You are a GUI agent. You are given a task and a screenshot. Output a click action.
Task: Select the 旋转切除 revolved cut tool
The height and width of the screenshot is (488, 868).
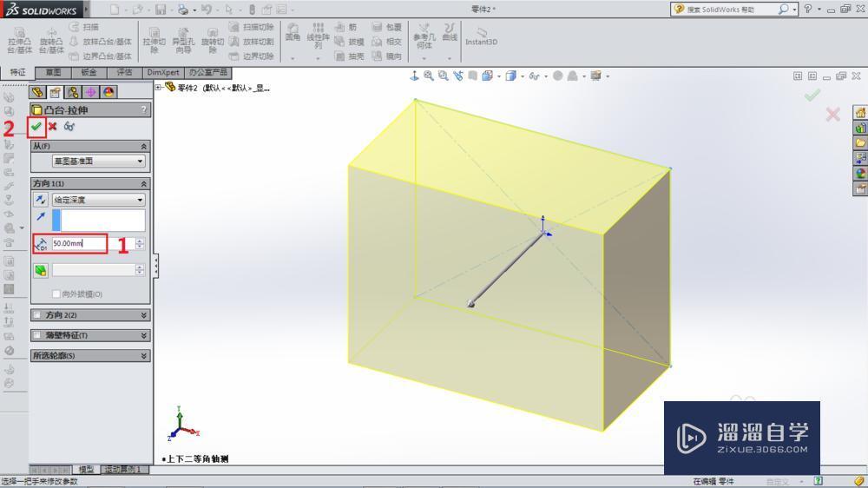[213, 41]
